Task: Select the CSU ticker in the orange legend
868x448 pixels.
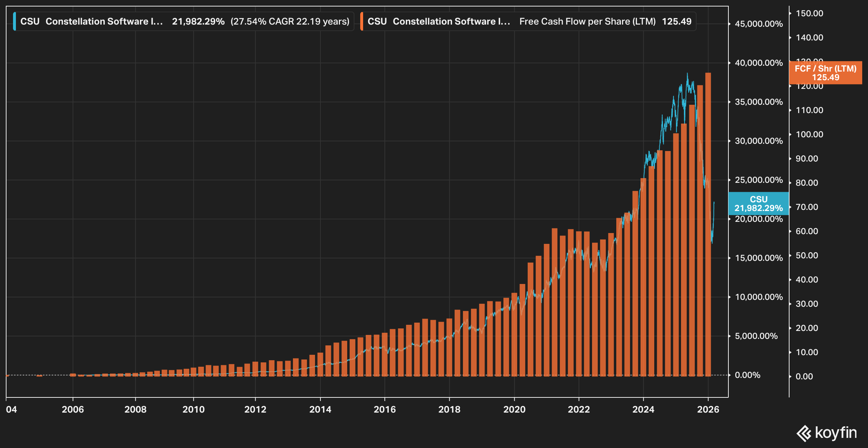Action: [x=377, y=21]
